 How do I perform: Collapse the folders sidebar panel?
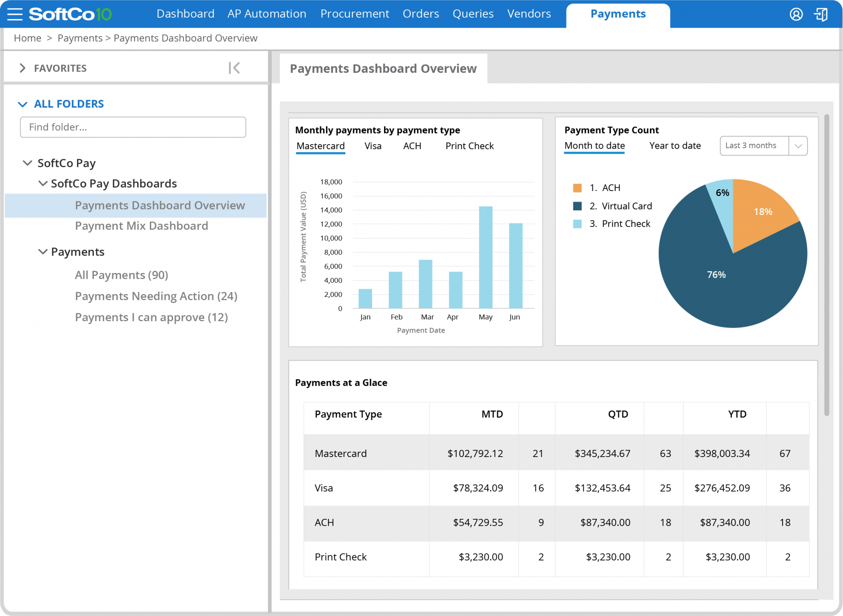(x=234, y=68)
